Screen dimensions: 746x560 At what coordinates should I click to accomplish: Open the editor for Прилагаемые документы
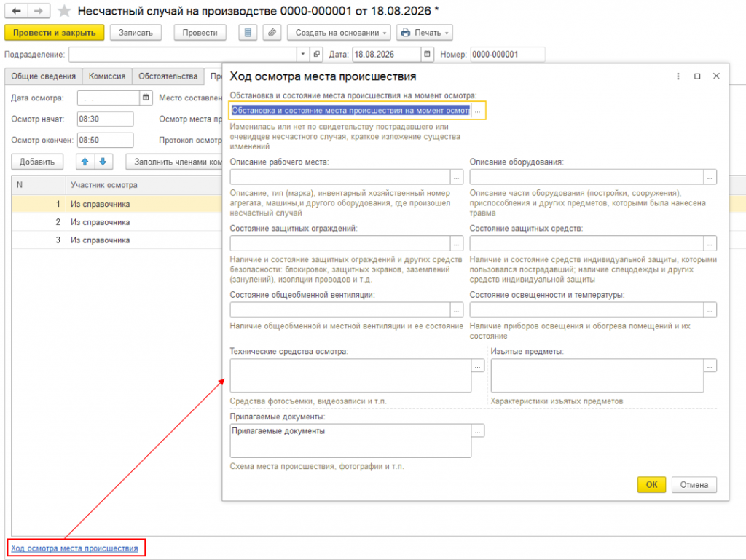pos(478,430)
